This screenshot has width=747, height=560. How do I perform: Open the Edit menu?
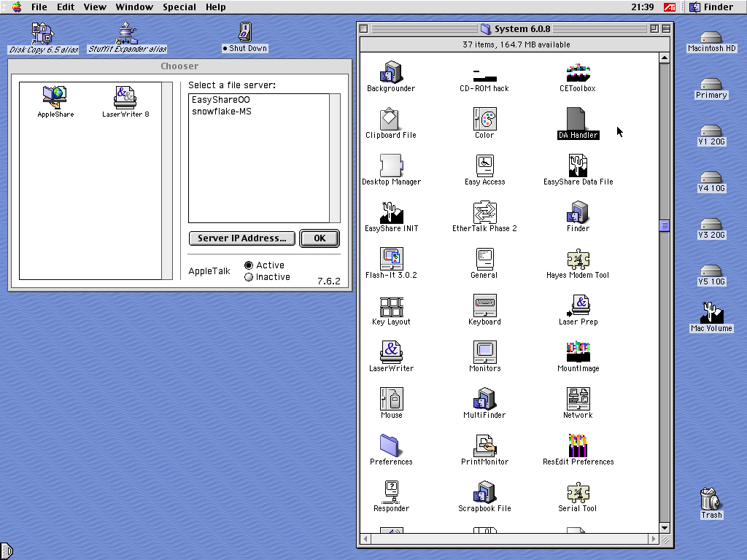(66, 7)
